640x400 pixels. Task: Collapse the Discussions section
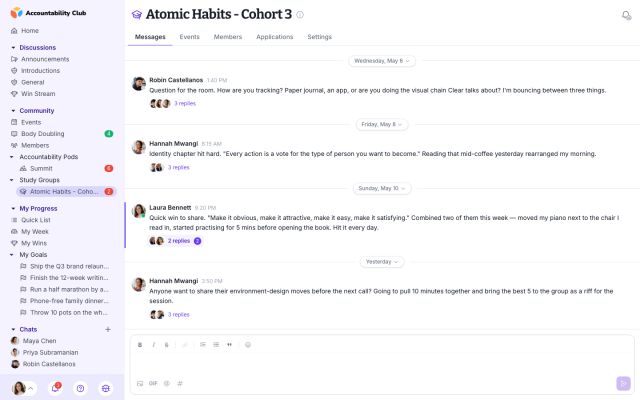coord(13,48)
